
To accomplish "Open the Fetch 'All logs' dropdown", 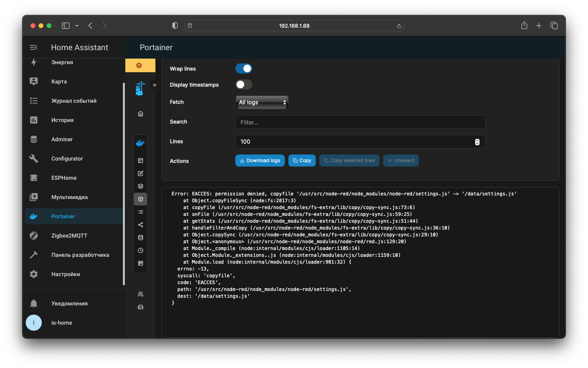I will (262, 102).
